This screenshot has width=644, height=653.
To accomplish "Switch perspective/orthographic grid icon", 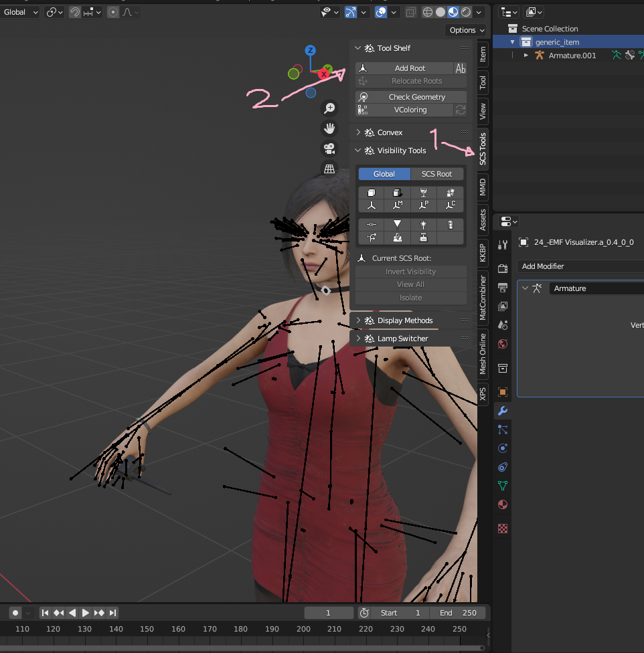I will (x=329, y=169).
